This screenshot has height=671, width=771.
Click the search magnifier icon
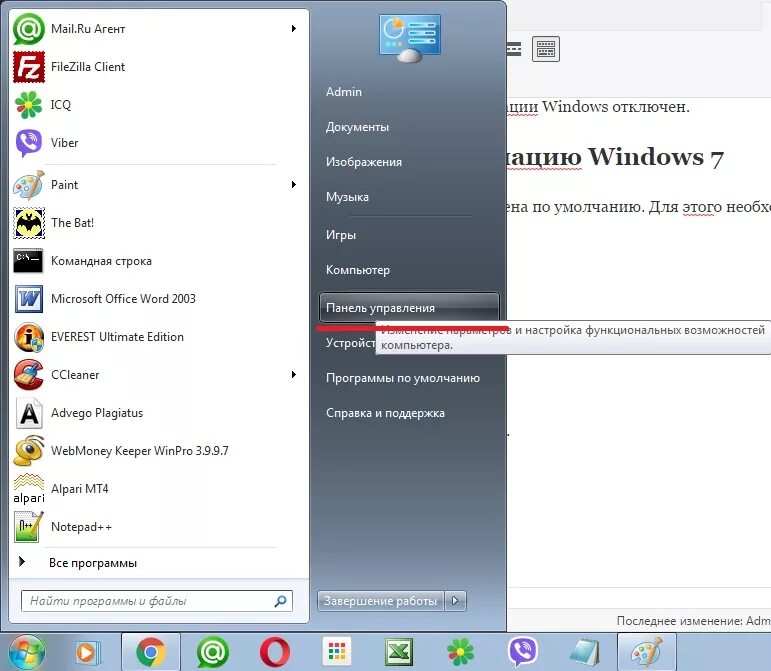pos(280,601)
